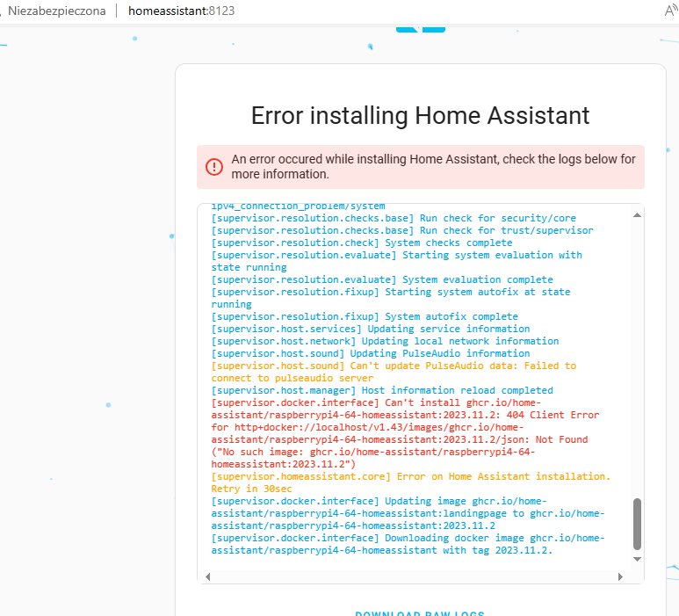This screenshot has width=679, height=616.
Task: Click the homeassistant:8123 address bar
Action: pos(182,11)
